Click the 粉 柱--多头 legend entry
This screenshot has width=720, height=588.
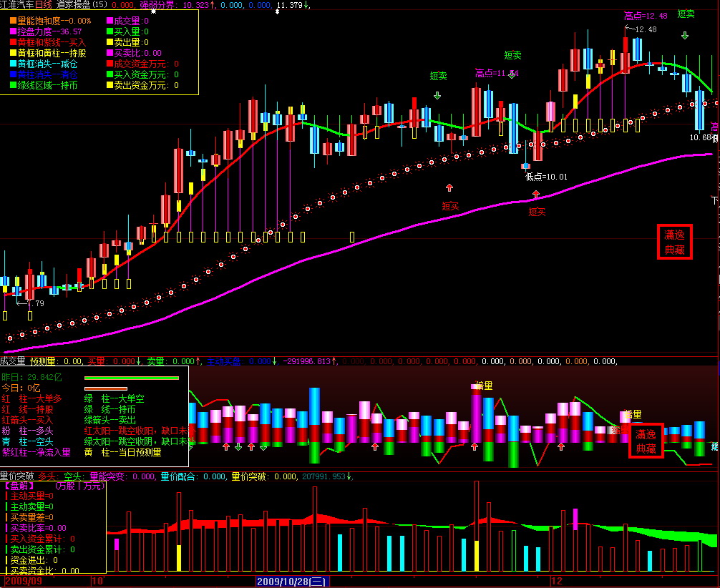coord(27,431)
